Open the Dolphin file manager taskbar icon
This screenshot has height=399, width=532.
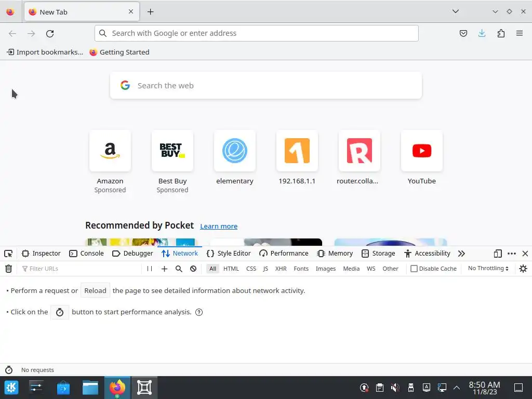click(x=90, y=388)
